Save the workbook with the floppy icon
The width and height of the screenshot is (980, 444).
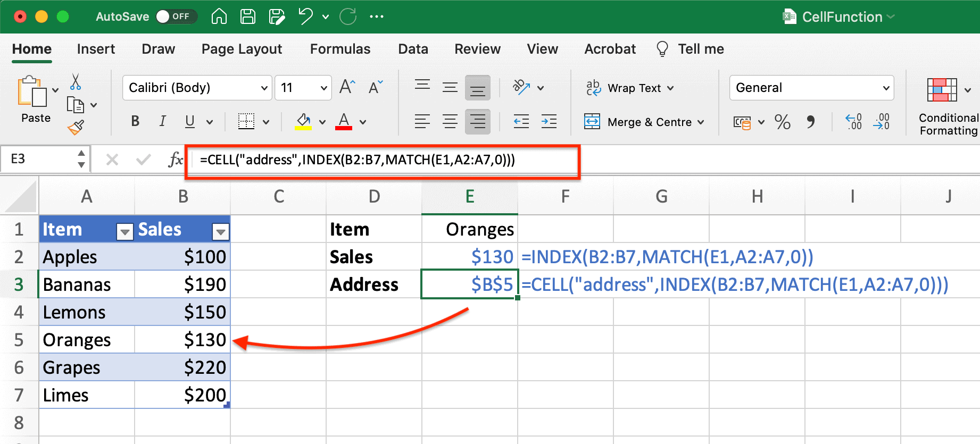point(248,16)
